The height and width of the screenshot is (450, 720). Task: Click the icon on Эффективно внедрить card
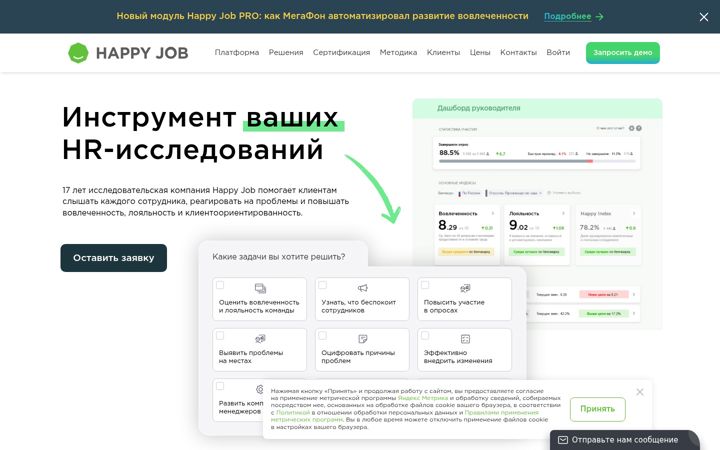(x=465, y=339)
